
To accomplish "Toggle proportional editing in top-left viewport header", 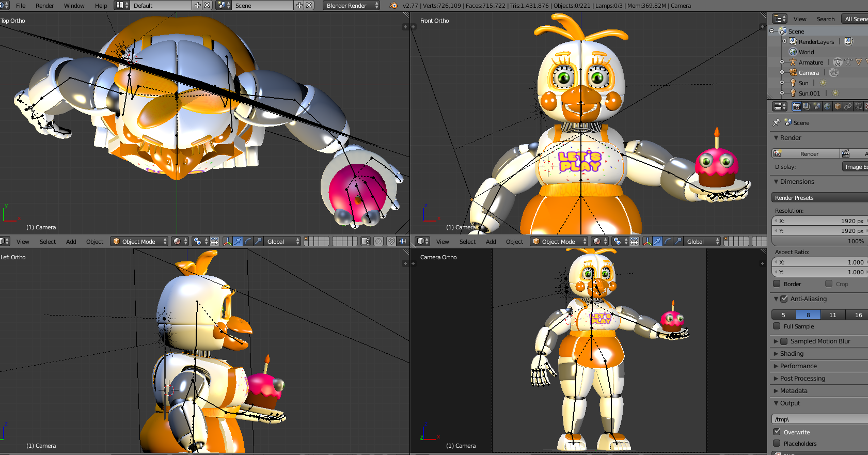I will click(x=378, y=241).
